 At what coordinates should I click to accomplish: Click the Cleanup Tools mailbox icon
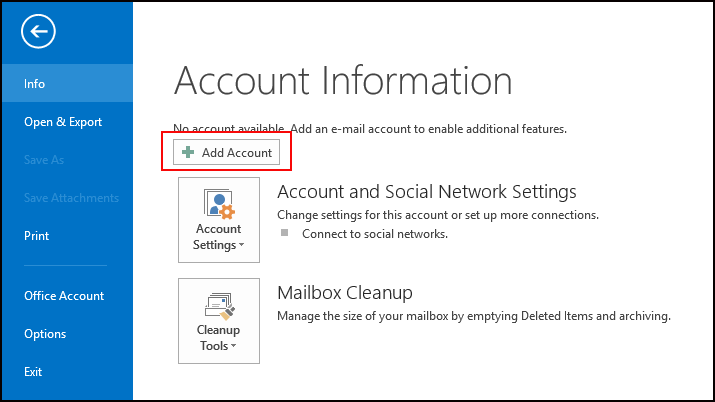218,303
